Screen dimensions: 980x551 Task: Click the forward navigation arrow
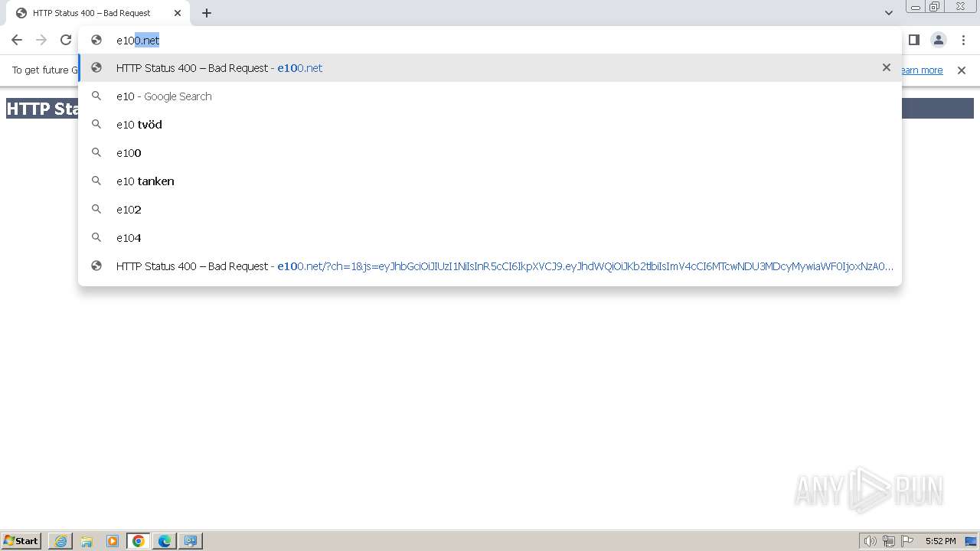[x=41, y=40]
